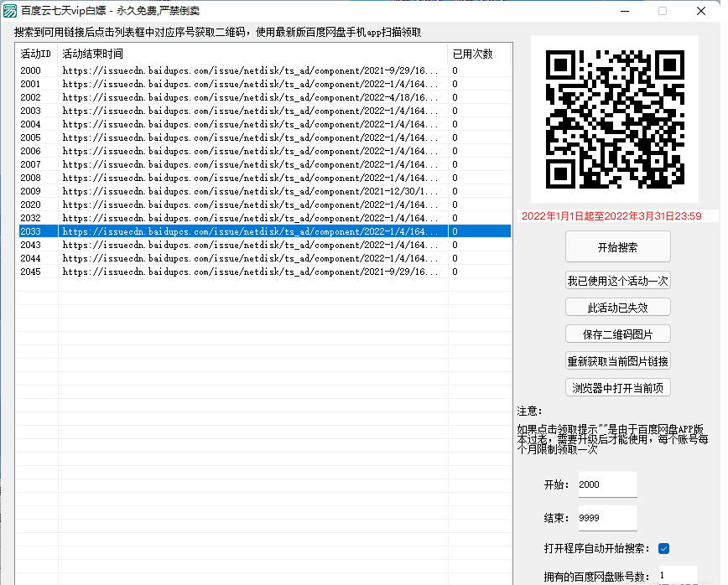
Task: Click the URL in the row for ID 2009
Action: pyautogui.click(x=250, y=191)
